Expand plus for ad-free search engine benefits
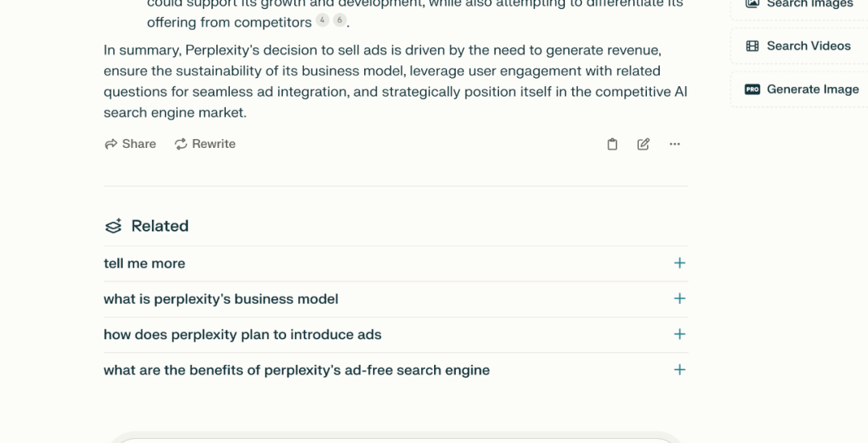The image size is (868, 443). [x=680, y=369]
